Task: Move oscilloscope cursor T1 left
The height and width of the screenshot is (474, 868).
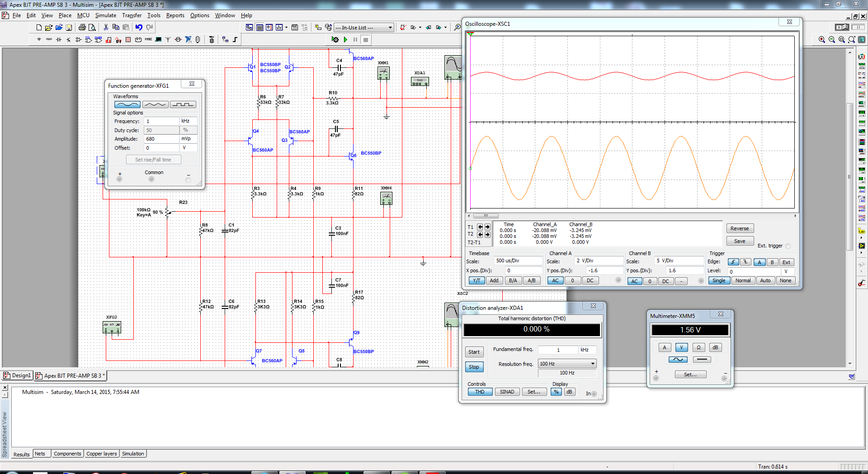Action: tap(480, 227)
